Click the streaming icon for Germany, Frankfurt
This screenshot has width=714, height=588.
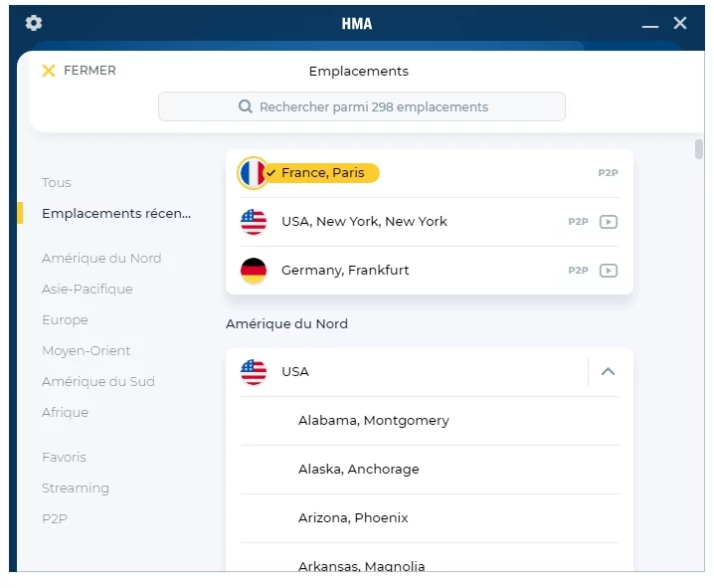609,271
